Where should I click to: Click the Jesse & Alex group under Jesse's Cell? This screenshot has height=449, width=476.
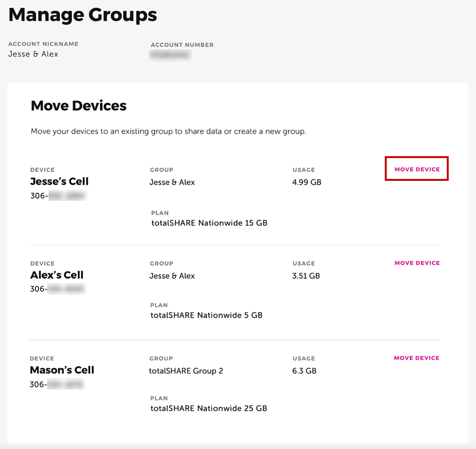[x=172, y=182]
